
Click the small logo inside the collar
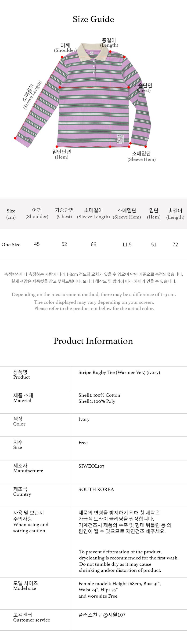point(92,53)
